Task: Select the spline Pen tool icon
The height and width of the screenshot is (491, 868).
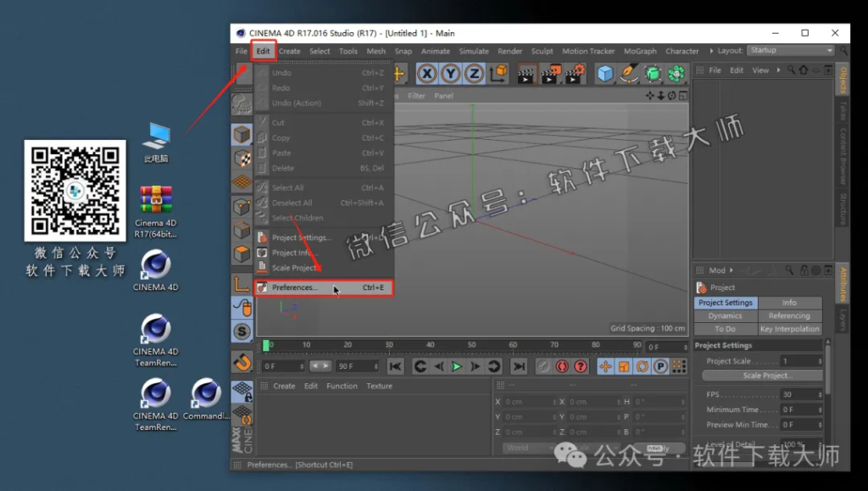Action: pos(628,75)
